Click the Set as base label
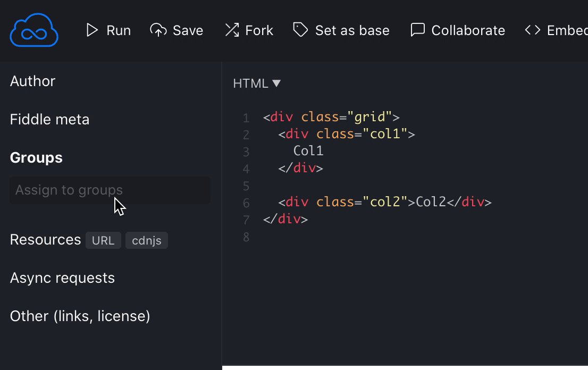Screen dimensions: 588x370 click(x=352, y=30)
